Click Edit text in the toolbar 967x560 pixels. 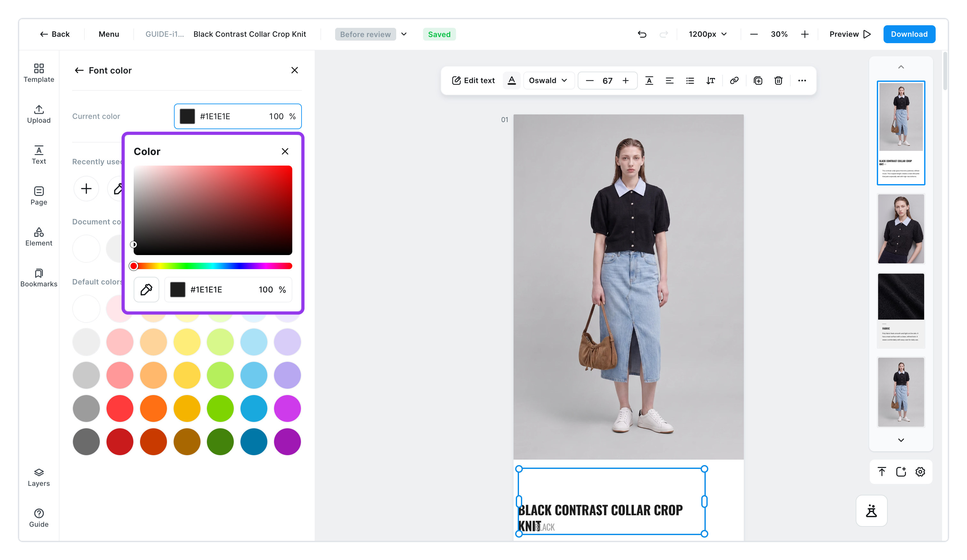(473, 81)
